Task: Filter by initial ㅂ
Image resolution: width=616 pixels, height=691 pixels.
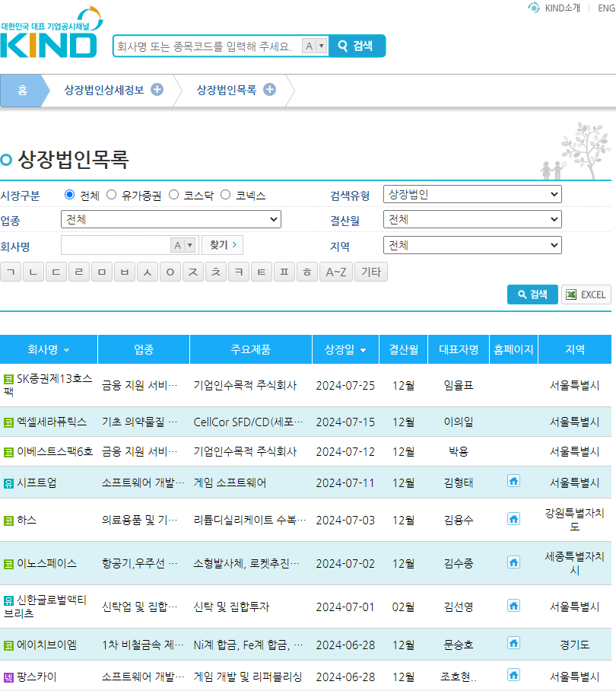Action: click(x=125, y=272)
